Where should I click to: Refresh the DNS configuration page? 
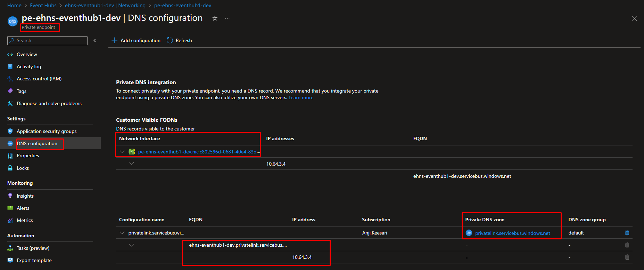pyautogui.click(x=179, y=40)
